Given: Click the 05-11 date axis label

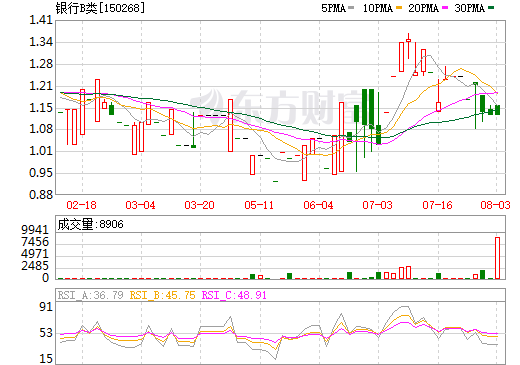Looking at the screenshot, I should [259, 205].
